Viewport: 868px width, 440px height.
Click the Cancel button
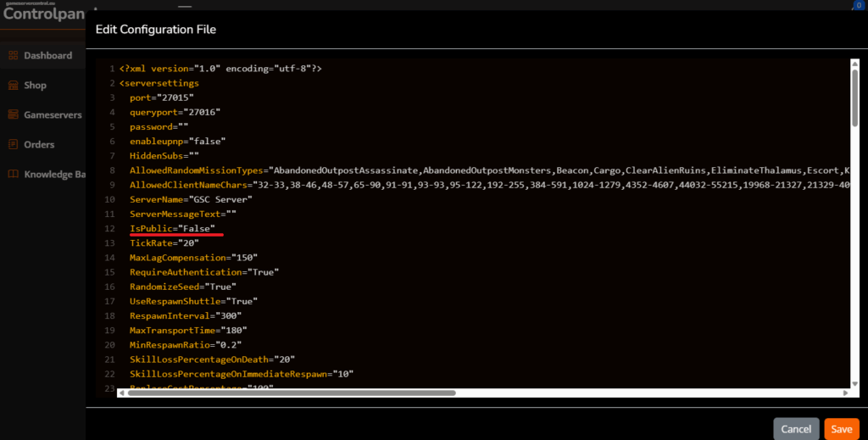796,429
